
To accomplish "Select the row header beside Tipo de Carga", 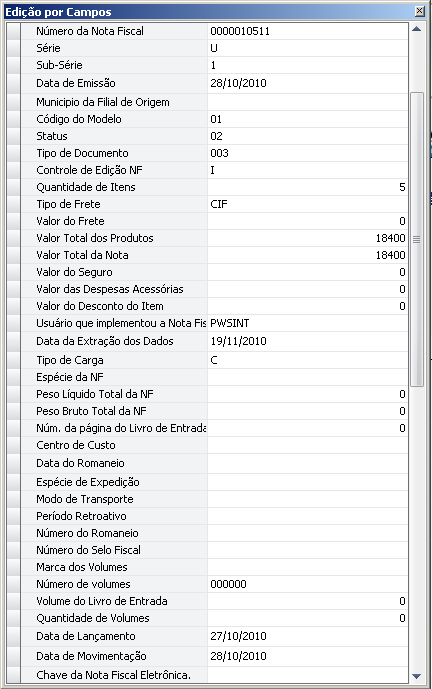I will (14, 360).
